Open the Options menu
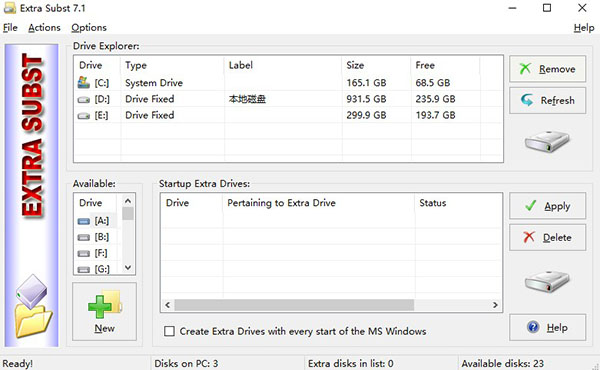Screen dimensions: 600x370 pyautogui.click(x=89, y=28)
